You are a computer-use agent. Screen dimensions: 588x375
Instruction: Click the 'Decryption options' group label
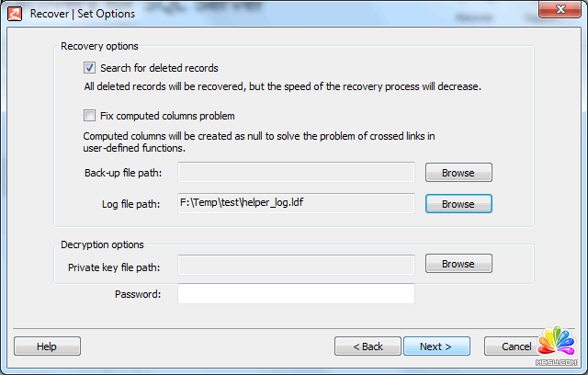[102, 244]
